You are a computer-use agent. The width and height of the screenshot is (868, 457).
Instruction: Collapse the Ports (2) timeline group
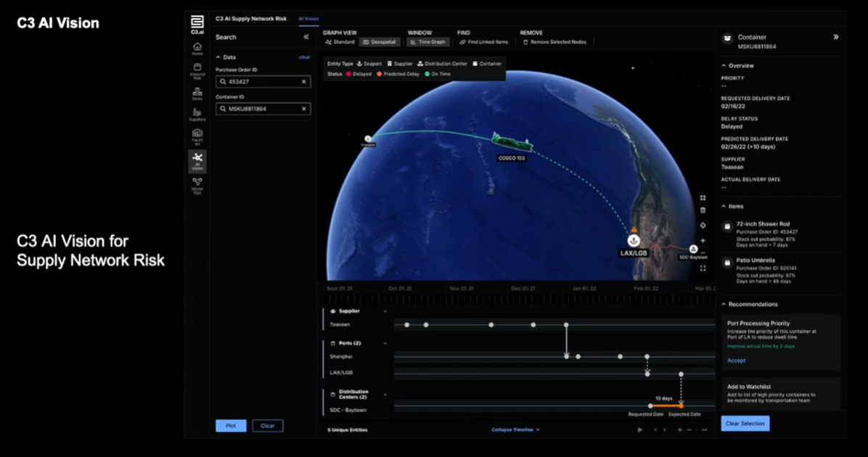(385, 343)
